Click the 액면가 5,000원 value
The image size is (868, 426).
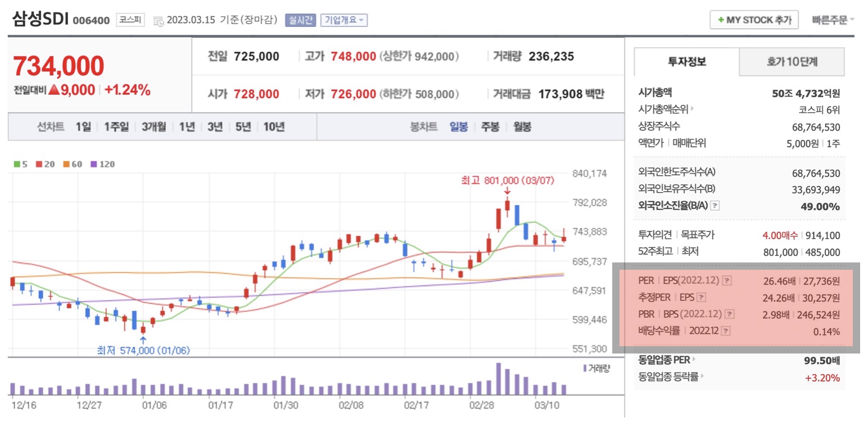pos(803,143)
